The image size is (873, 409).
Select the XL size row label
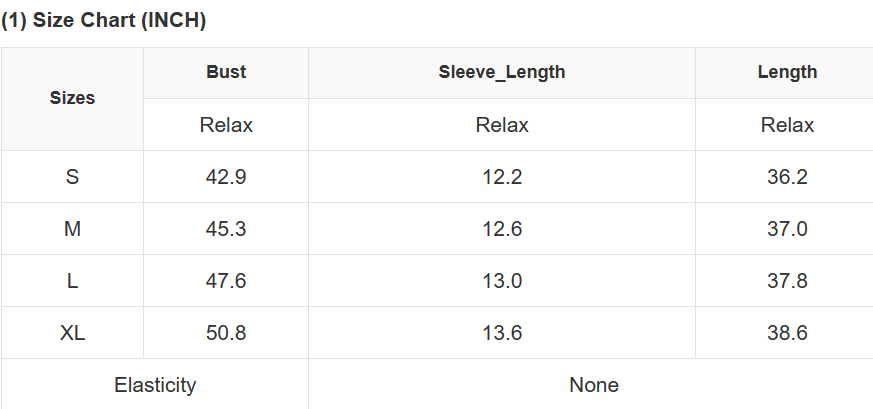[x=72, y=333]
